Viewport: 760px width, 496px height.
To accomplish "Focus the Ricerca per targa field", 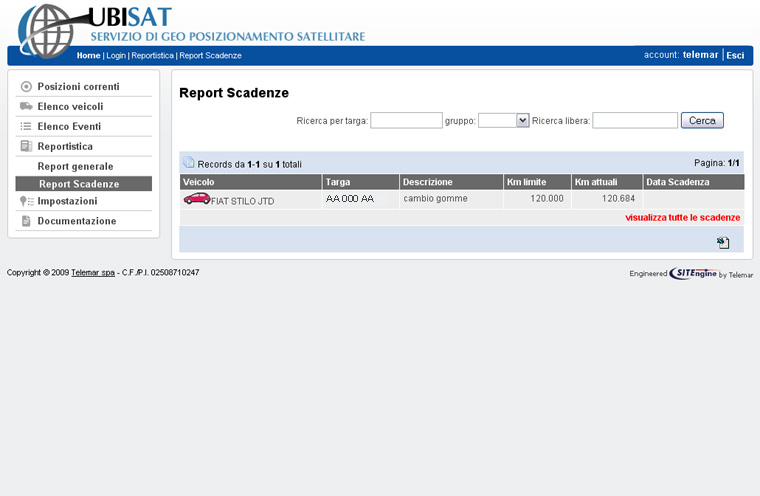I will 406,120.
